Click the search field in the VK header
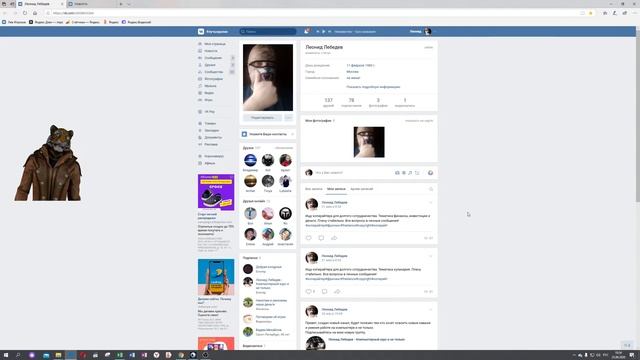The image size is (640, 360). pos(268,31)
